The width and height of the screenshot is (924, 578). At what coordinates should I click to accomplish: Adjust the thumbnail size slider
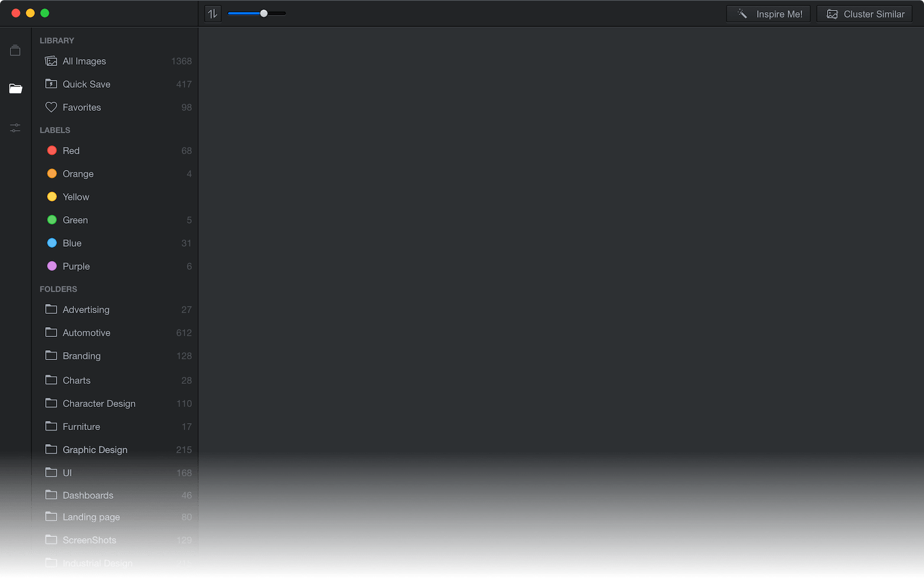(x=263, y=13)
